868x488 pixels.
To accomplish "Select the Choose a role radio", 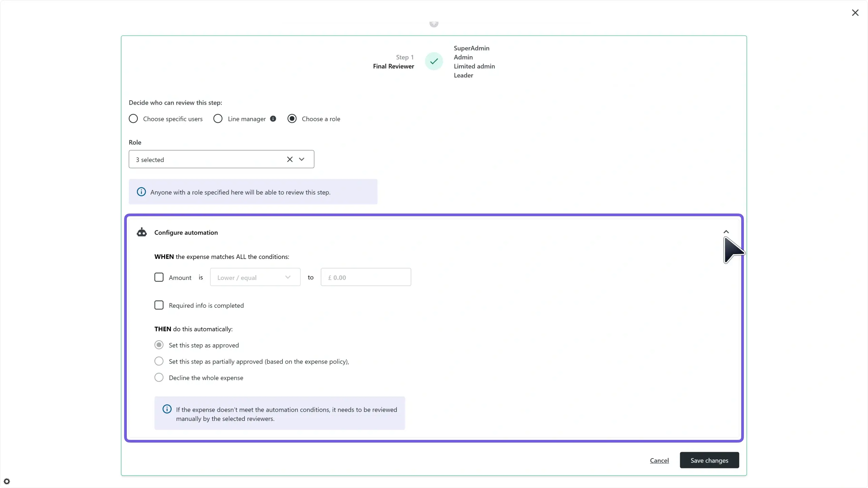I will (x=292, y=119).
